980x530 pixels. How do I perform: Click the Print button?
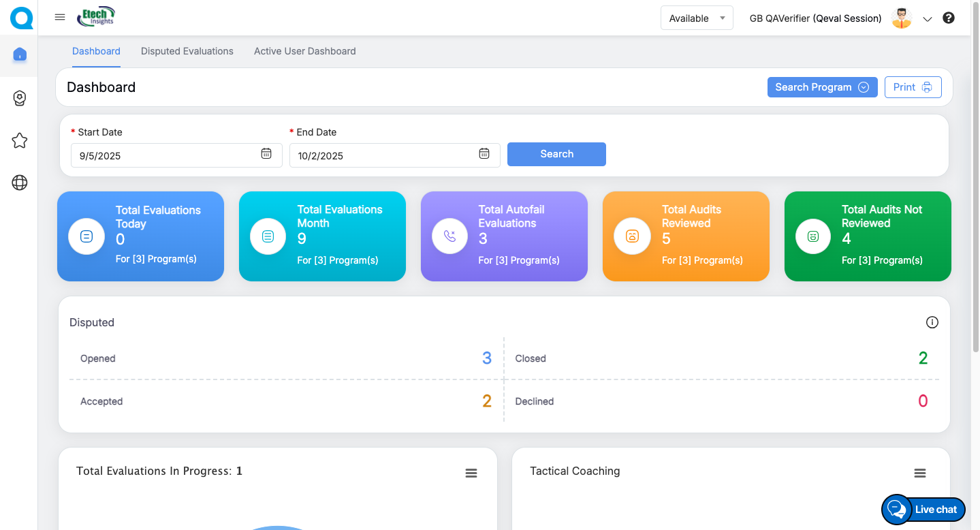coord(913,87)
